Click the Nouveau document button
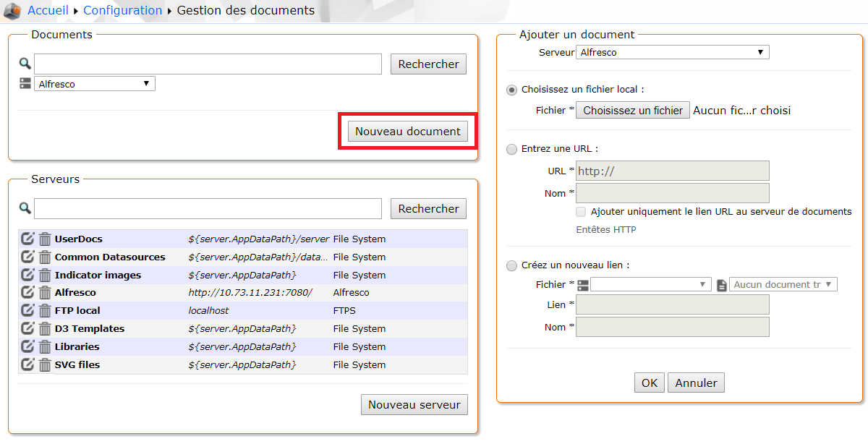This screenshot has width=868, height=444. pyautogui.click(x=407, y=132)
